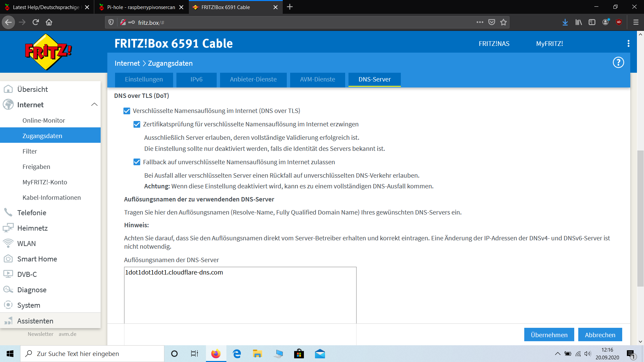Open Firefox library icon

tap(579, 22)
